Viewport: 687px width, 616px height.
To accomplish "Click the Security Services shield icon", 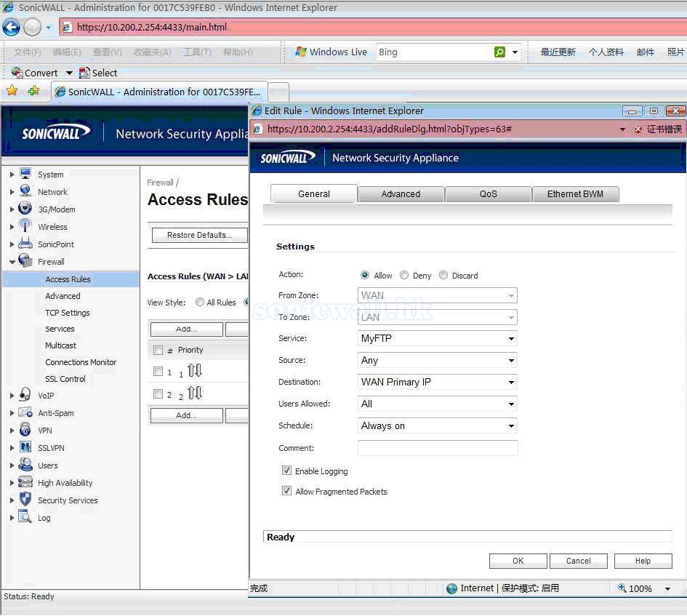I will coord(25,500).
